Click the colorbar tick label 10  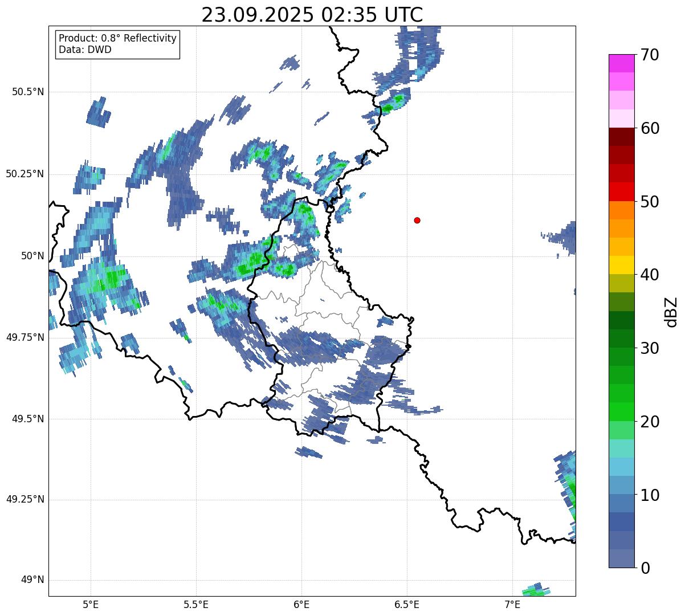[x=649, y=495]
